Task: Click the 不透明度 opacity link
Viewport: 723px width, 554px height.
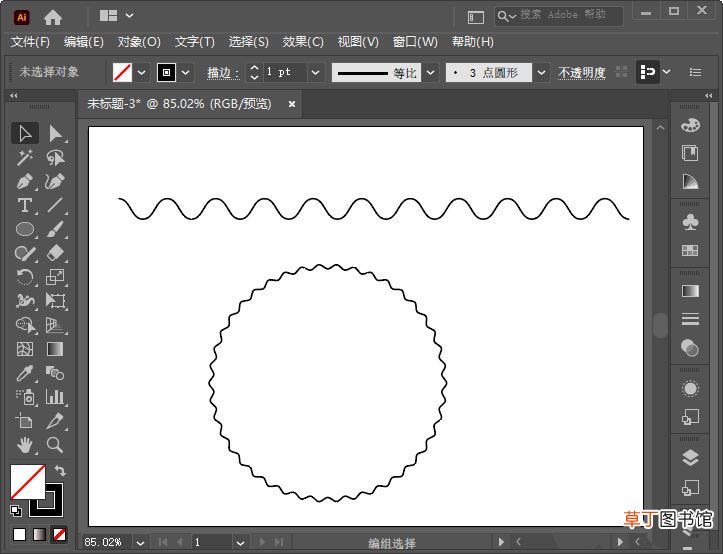Action: pos(581,72)
